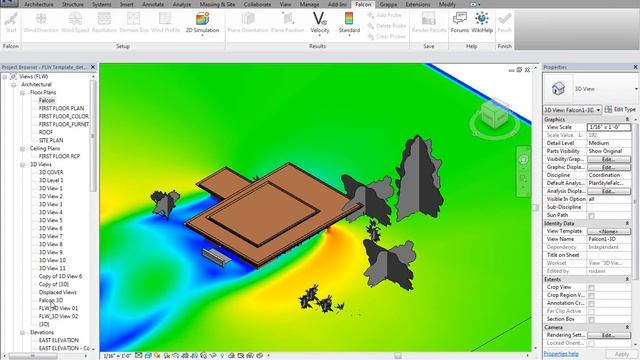
Task: Collapse the Graphics properties section
Action: (627, 119)
